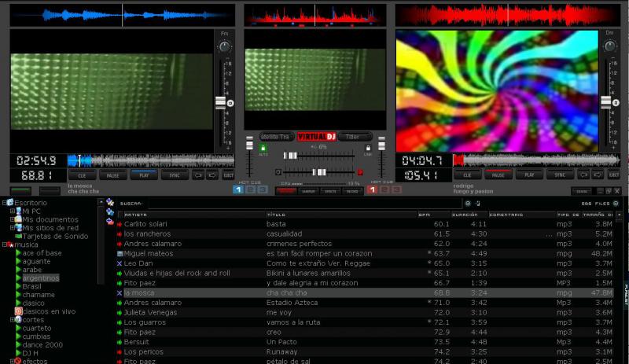The height and width of the screenshot is (364, 629).
Task: Click right deck pitch slider handle
Action: click(605, 102)
